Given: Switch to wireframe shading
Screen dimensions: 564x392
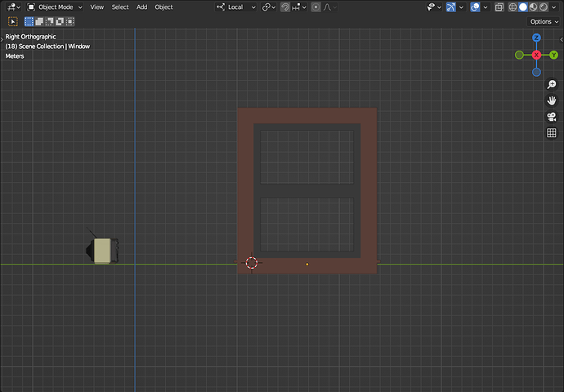Looking at the screenshot, I should point(513,7).
